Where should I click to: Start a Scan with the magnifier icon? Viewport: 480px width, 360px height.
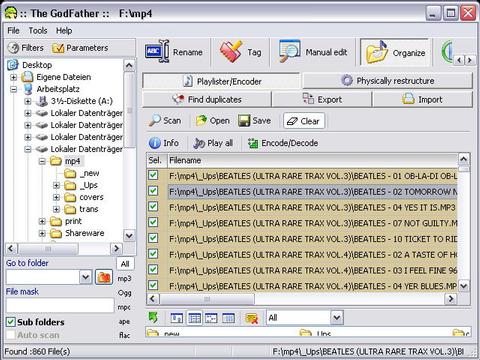pos(155,121)
